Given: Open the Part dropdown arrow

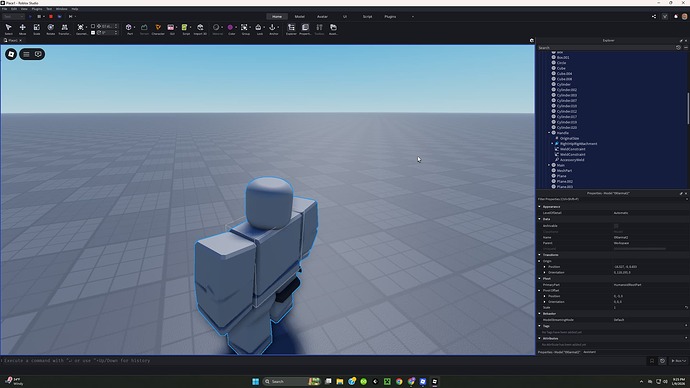Looking at the screenshot, I should point(134,27).
